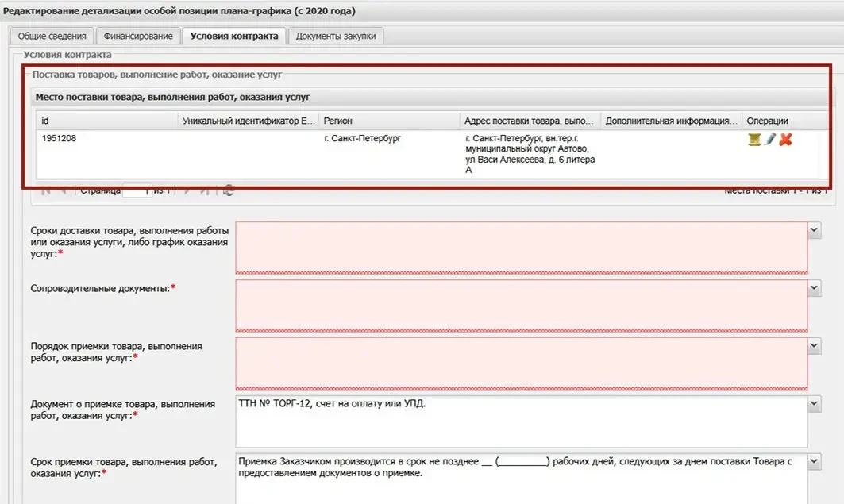Switch to the Финансирование tab
The height and width of the screenshot is (504, 844).
(138, 36)
